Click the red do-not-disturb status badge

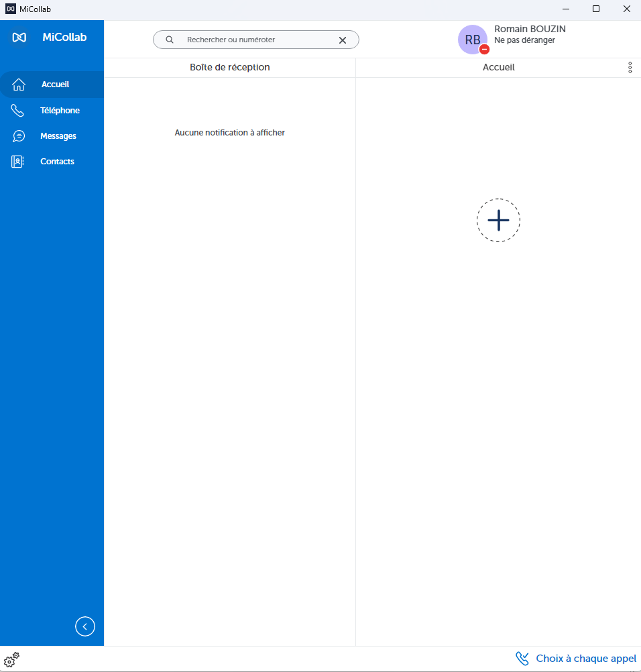pos(484,49)
